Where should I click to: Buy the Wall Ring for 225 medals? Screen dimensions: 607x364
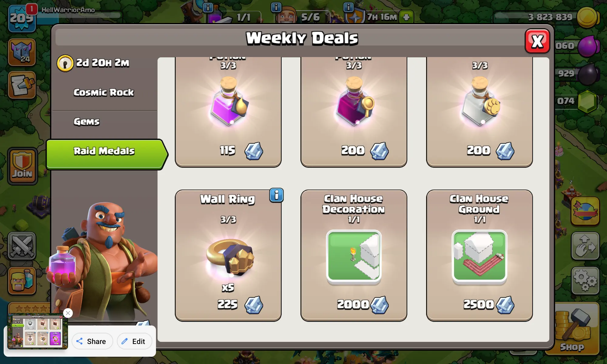pyautogui.click(x=228, y=255)
